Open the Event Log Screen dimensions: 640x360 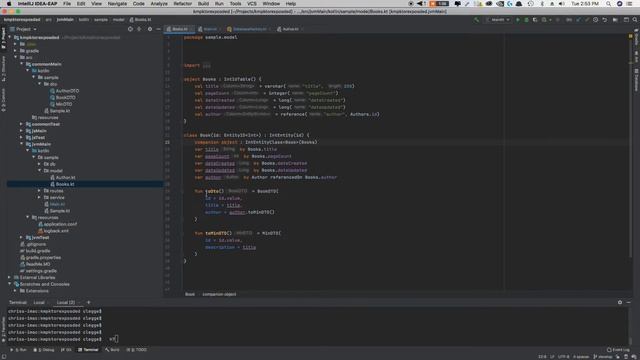coord(618,350)
